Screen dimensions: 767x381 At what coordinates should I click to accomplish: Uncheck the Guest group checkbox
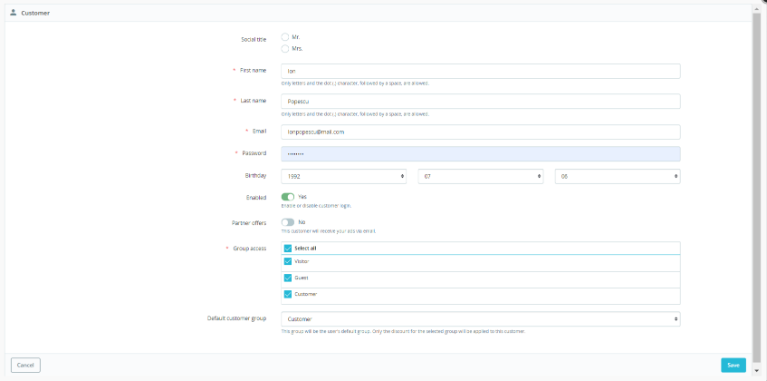pos(288,278)
